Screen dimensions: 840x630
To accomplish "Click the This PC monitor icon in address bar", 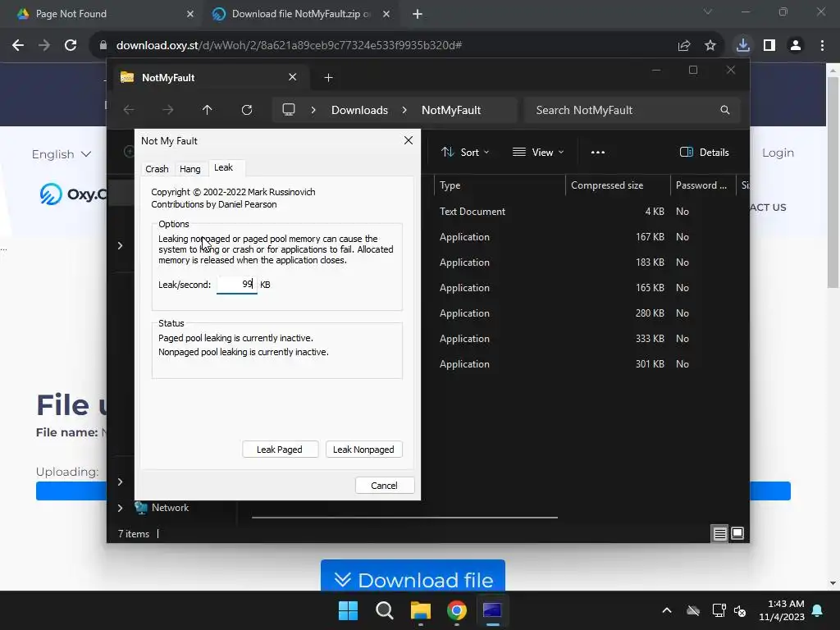I will coord(289,110).
